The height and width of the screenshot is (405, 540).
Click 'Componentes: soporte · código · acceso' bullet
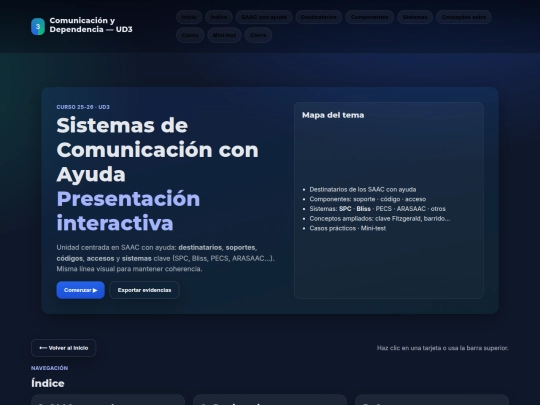367,199
